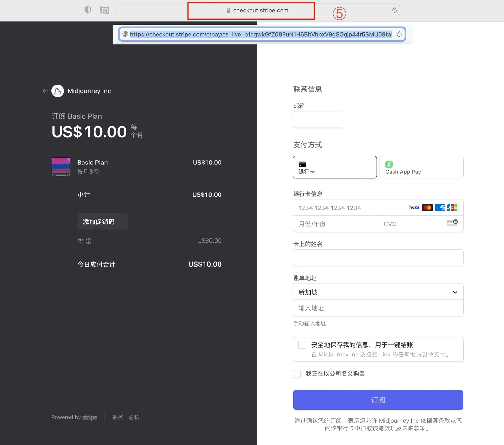Click the Visa icon in card number field
This screenshot has height=445, width=504.
point(414,208)
